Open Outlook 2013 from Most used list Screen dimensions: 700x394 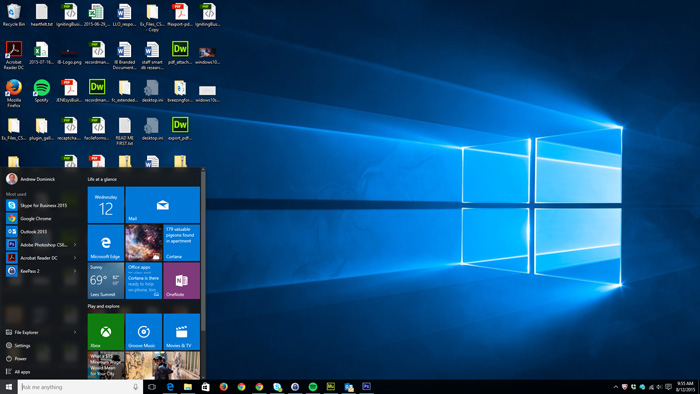41,232
